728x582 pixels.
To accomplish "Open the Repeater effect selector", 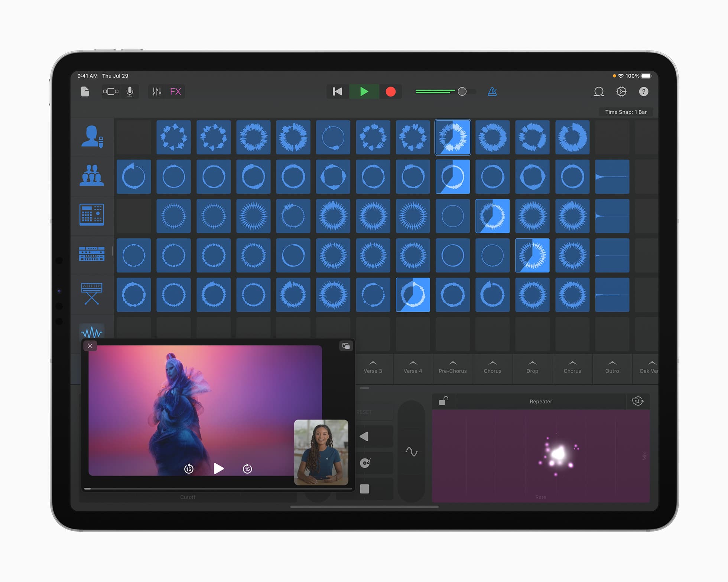I will point(540,402).
